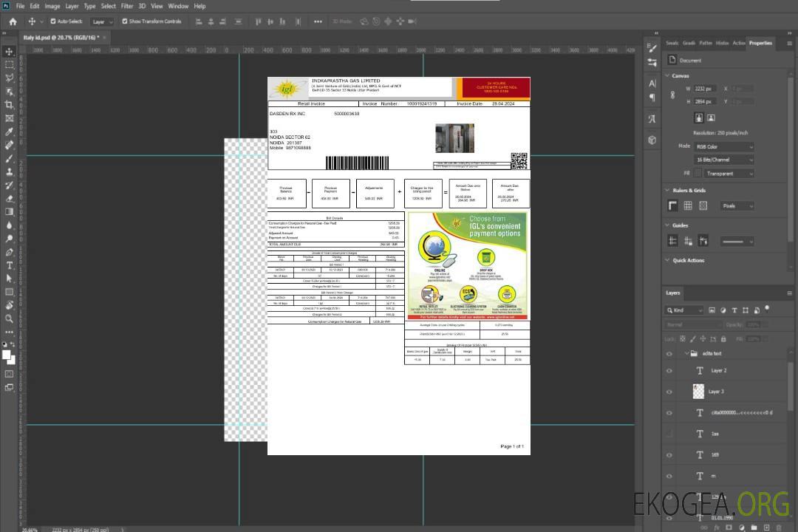This screenshot has width=798, height=532.
Task: Open the 3D panel cube icon
Action: click(652, 140)
